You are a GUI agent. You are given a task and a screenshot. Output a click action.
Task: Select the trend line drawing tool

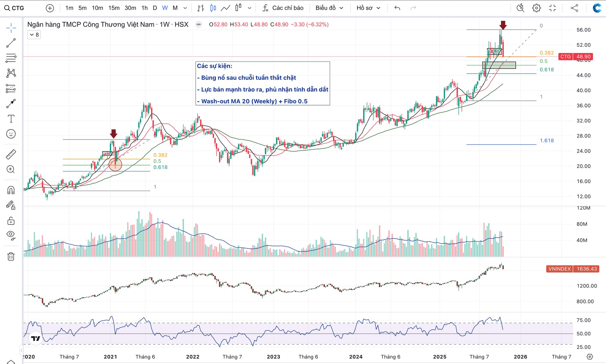[x=11, y=43]
